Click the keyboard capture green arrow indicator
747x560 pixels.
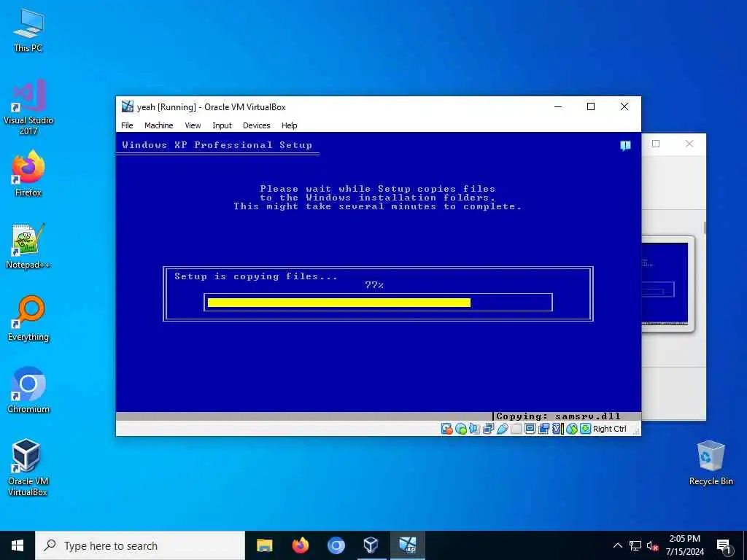point(586,429)
